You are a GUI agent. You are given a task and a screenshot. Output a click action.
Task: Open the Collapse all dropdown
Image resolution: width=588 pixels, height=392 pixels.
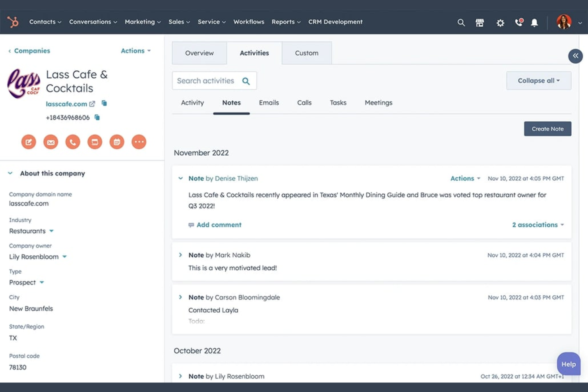tap(539, 81)
